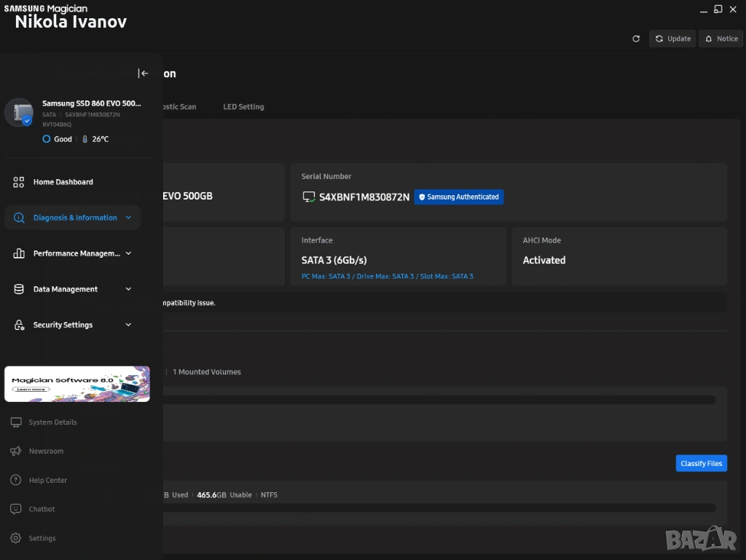The width and height of the screenshot is (746, 560).
Task: Click the refresh icon in top bar
Action: coord(636,39)
